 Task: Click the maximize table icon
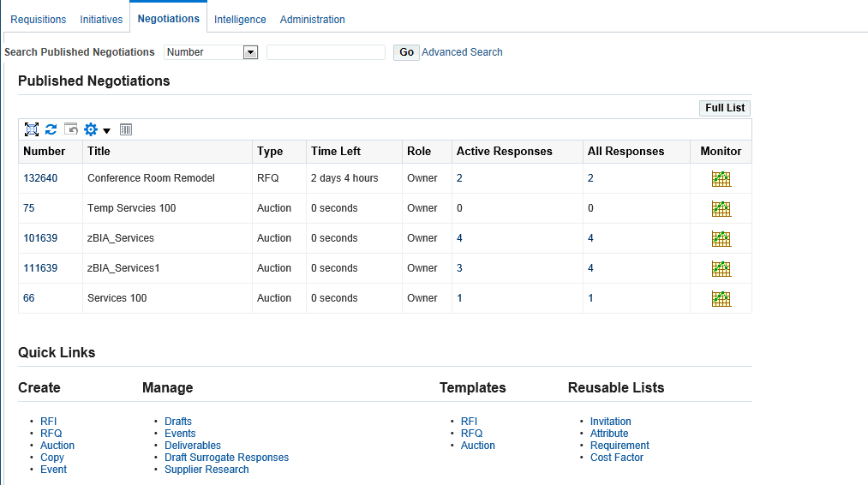pyautogui.click(x=32, y=129)
